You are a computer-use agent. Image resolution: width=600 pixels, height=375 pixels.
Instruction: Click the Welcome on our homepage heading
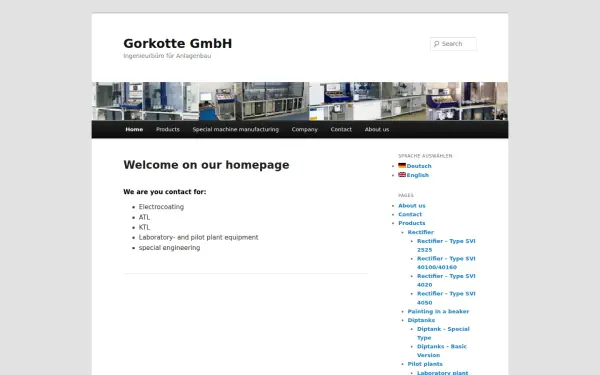click(206, 165)
